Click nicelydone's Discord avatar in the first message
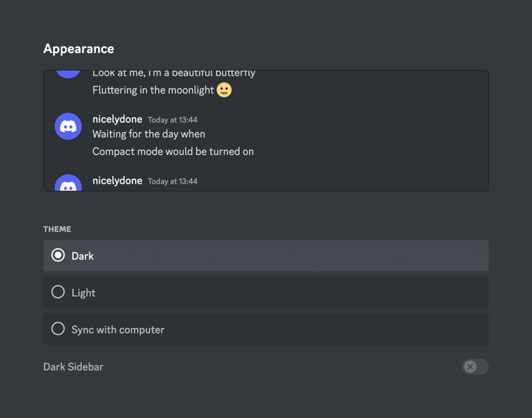532x418 pixels. coord(68,126)
